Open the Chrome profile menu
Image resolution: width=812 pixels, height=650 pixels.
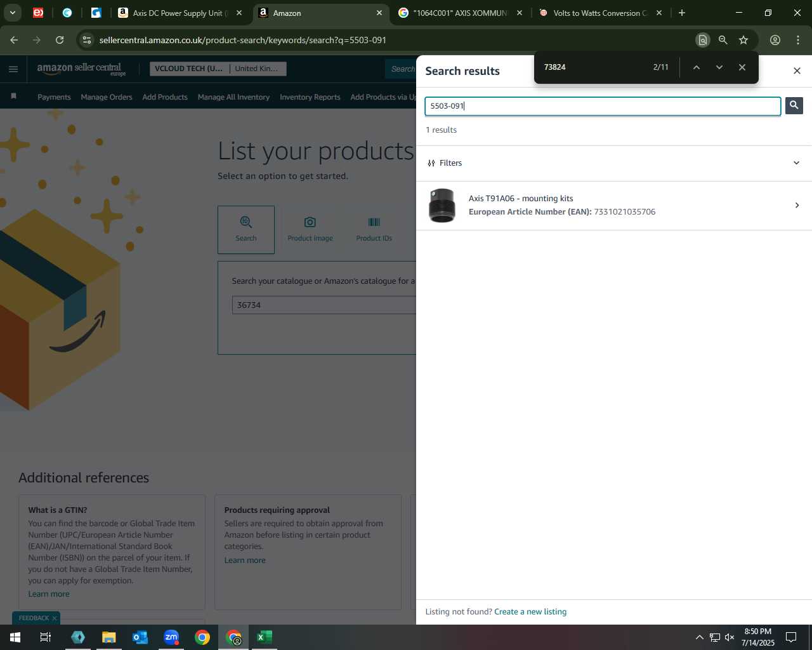pos(775,40)
